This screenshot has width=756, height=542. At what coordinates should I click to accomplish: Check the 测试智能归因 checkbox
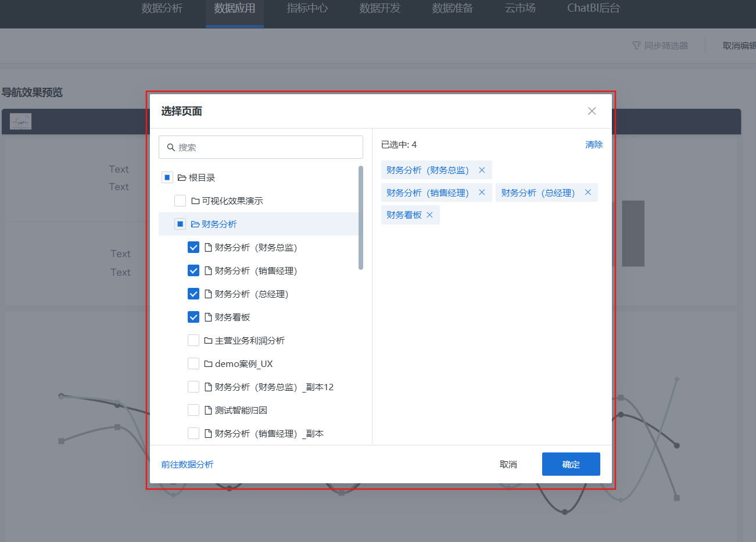pos(194,410)
